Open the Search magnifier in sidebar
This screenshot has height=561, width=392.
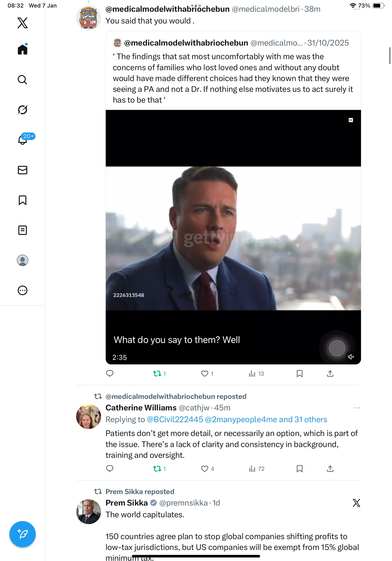coord(23,80)
